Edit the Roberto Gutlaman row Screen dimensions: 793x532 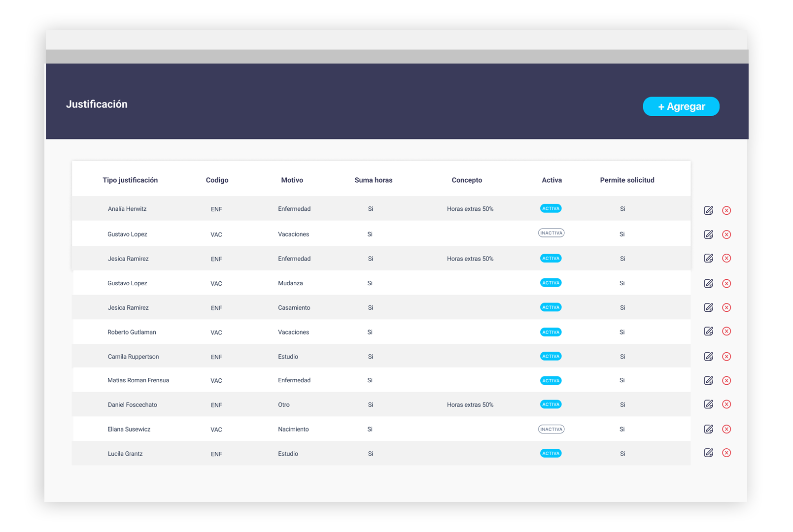708,331
